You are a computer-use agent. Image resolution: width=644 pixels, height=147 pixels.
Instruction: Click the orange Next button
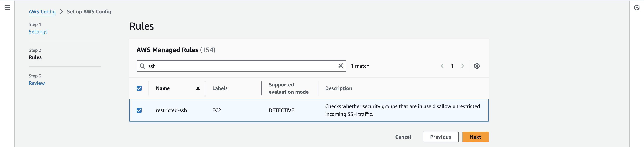[x=475, y=137]
